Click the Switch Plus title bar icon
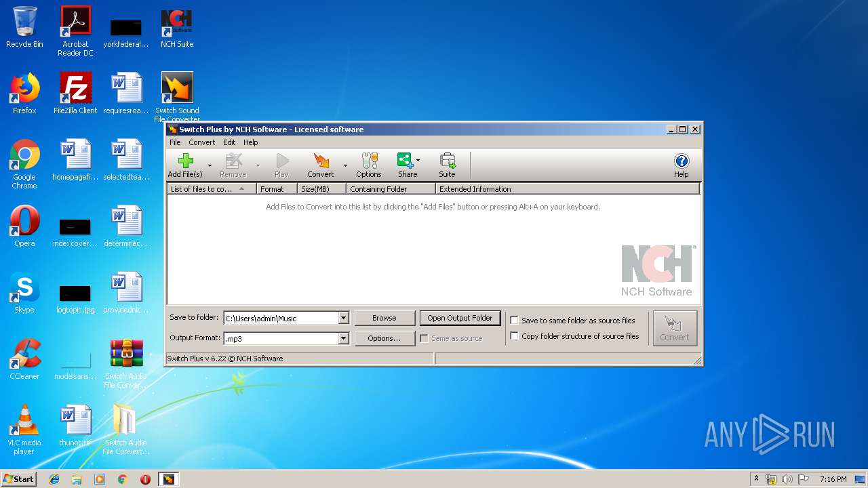The width and height of the screenshot is (868, 488). (173, 129)
